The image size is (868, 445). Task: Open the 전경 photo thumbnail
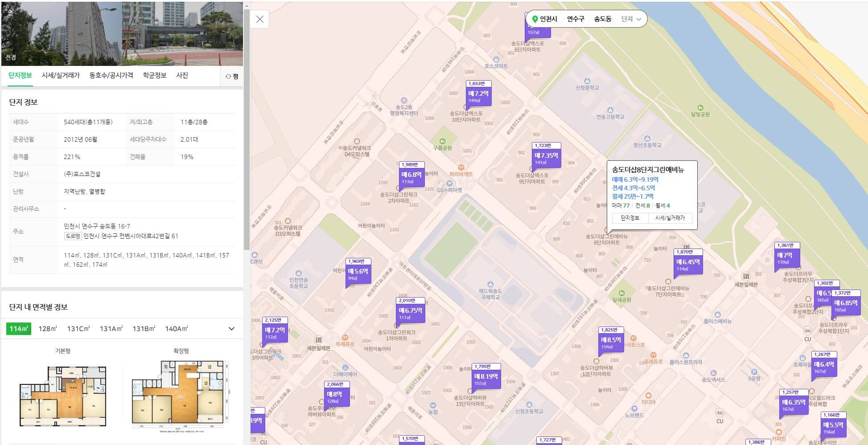(62, 33)
